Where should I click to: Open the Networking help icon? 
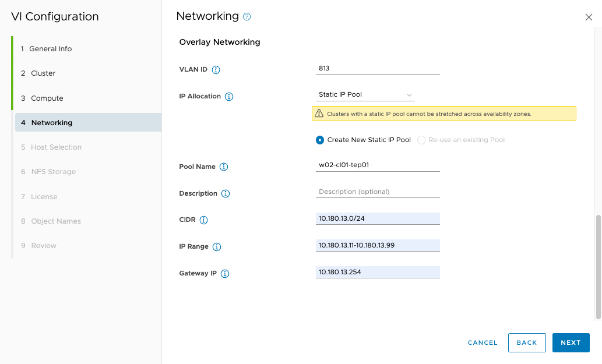click(x=247, y=16)
